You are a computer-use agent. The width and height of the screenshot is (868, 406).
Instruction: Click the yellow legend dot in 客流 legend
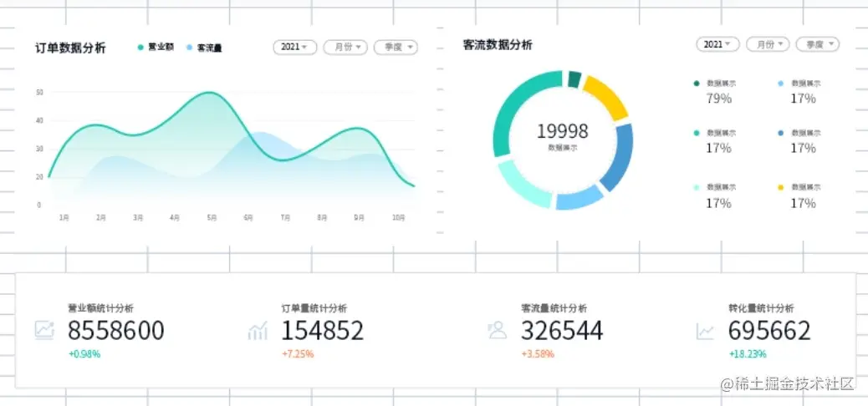781,188
